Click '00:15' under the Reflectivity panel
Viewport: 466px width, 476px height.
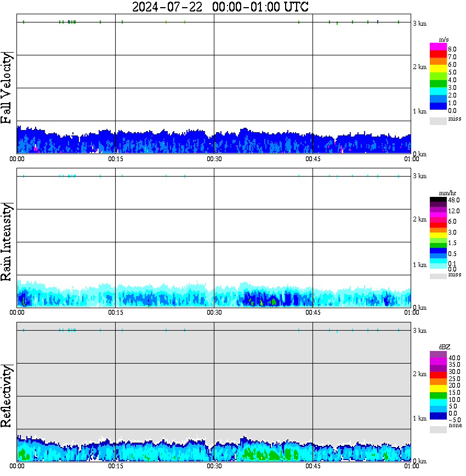116,466
